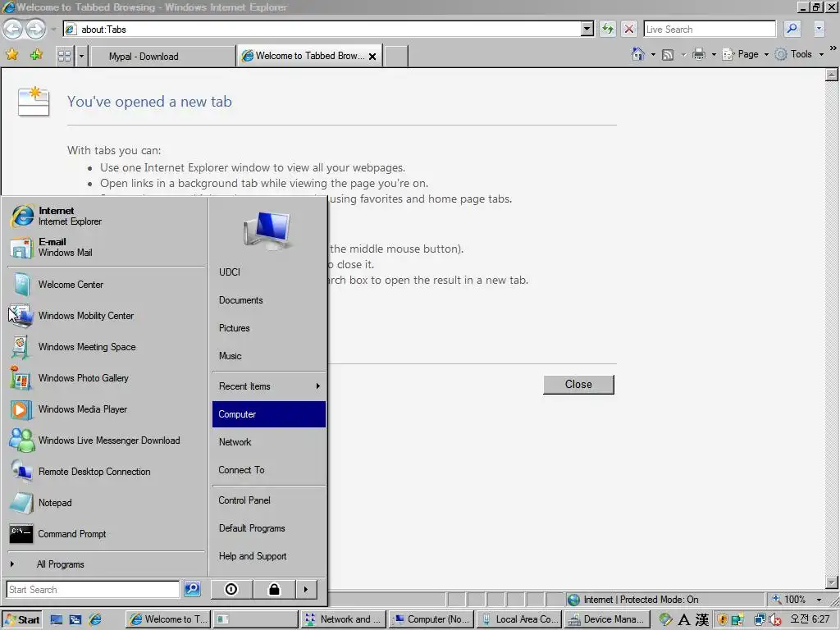Click the RSS Feeds icon
Viewport: 840px width, 630px height.
[x=668, y=55]
